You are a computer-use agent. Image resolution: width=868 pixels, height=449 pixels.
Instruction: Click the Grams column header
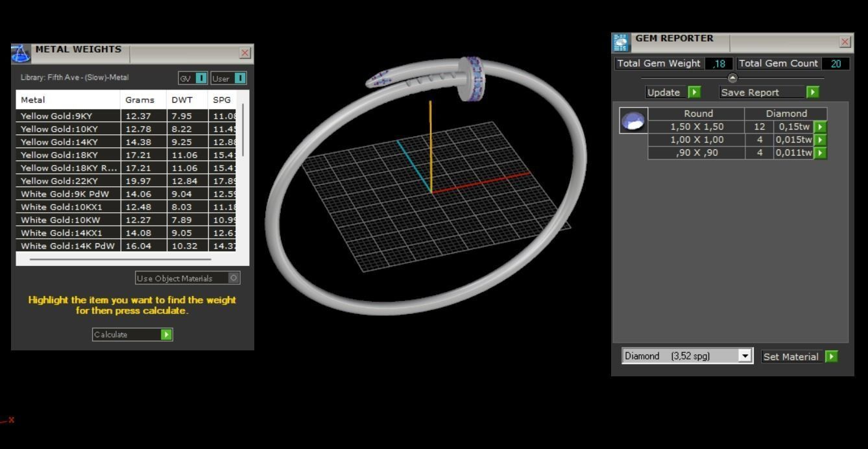(x=143, y=100)
